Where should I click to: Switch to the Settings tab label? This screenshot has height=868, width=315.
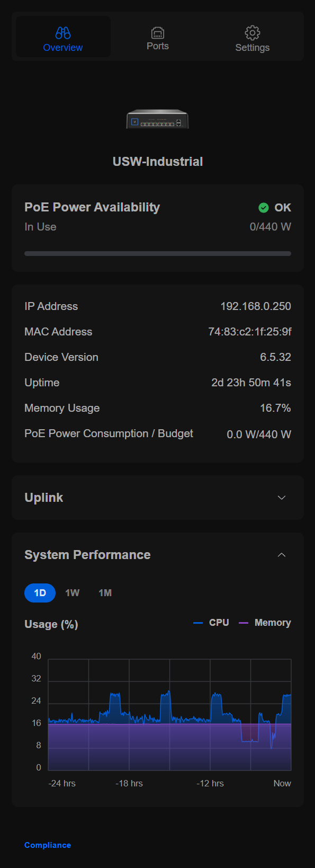click(253, 48)
